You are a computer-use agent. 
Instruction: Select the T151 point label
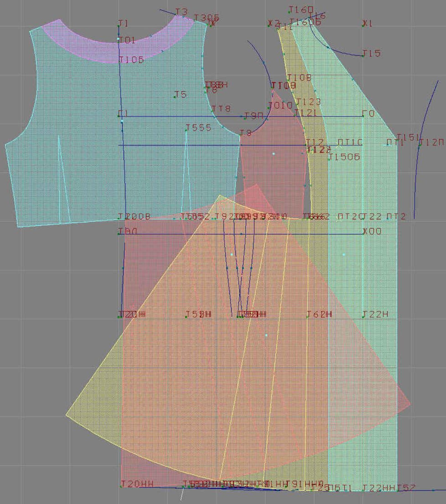408,137
